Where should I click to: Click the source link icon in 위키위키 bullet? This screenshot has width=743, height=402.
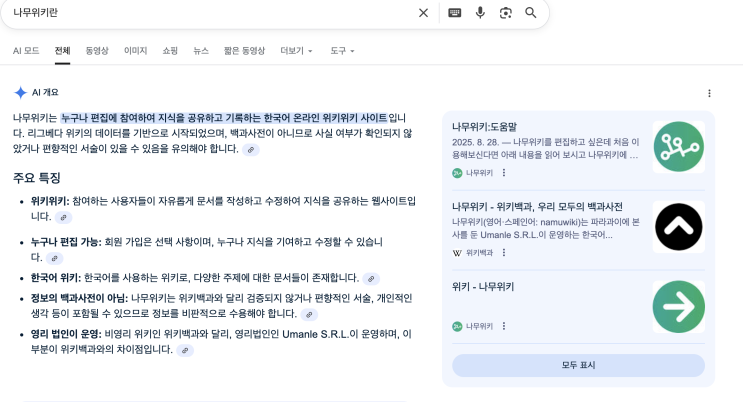(63, 218)
